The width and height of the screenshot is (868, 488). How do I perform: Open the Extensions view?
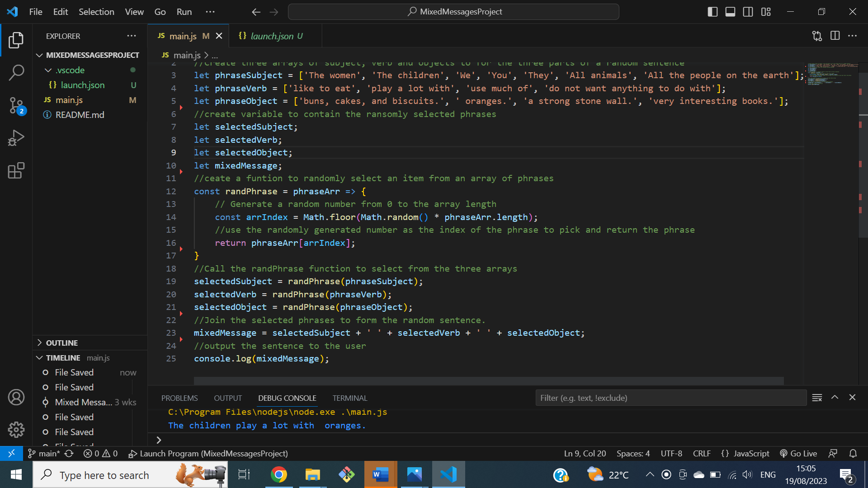(16, 171)
